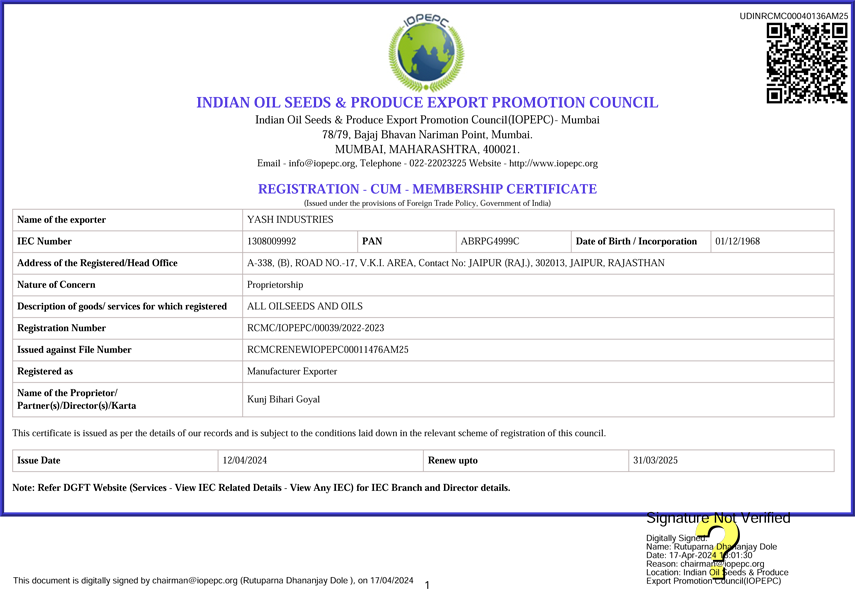Click the Registration-Cum-Membership Certificate heading
The width and height of the screenshot is (855, 589).
pos(427,189)
